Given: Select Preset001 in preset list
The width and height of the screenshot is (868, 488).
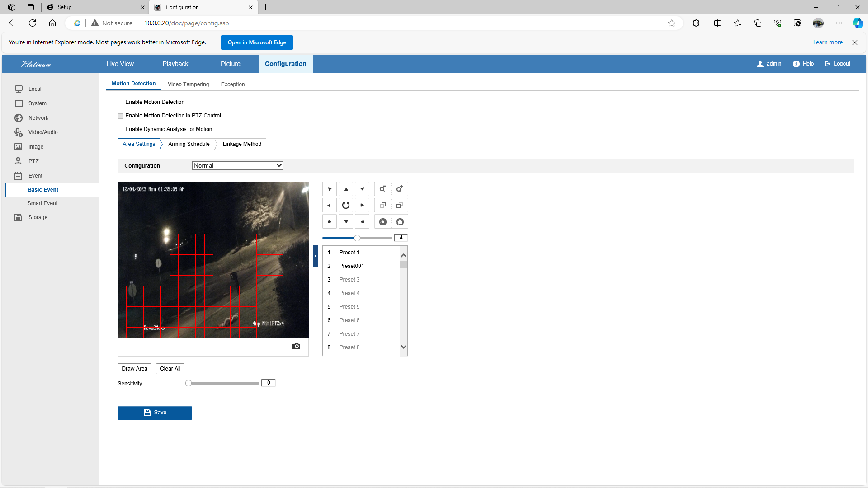Looking at the screenshot, I should pos(351,266).
